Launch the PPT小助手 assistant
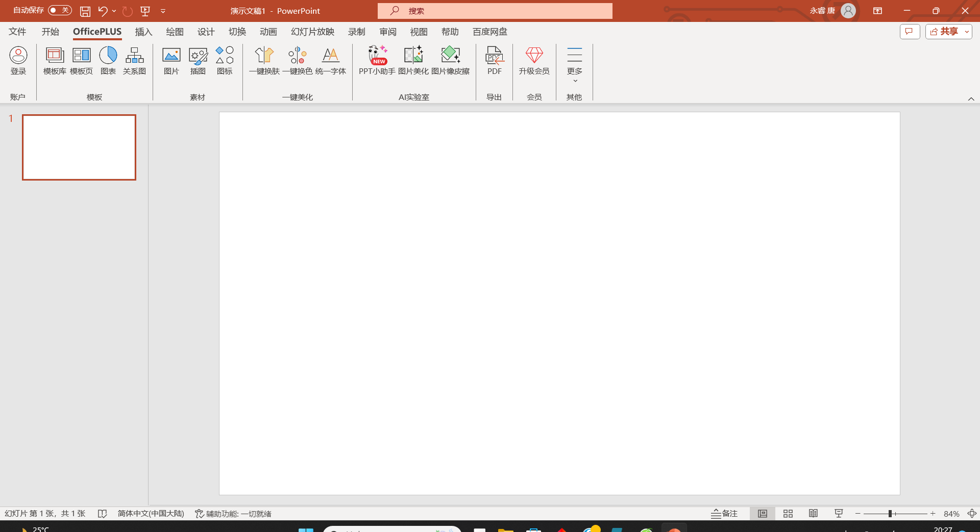 pyautogui.click(x=377, y=61)
